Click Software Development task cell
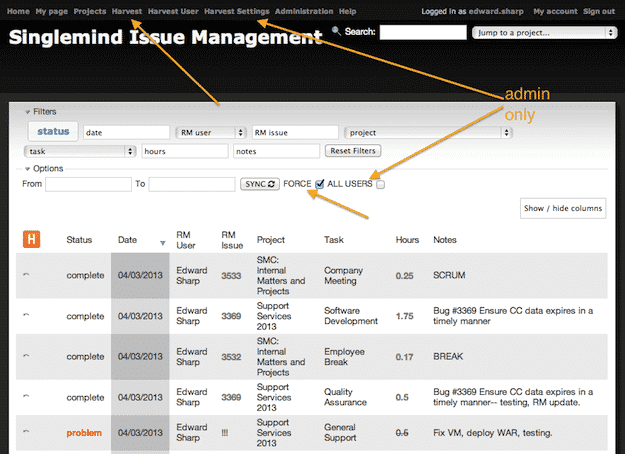The image size is (625, 454). click(x=351, y=316)
